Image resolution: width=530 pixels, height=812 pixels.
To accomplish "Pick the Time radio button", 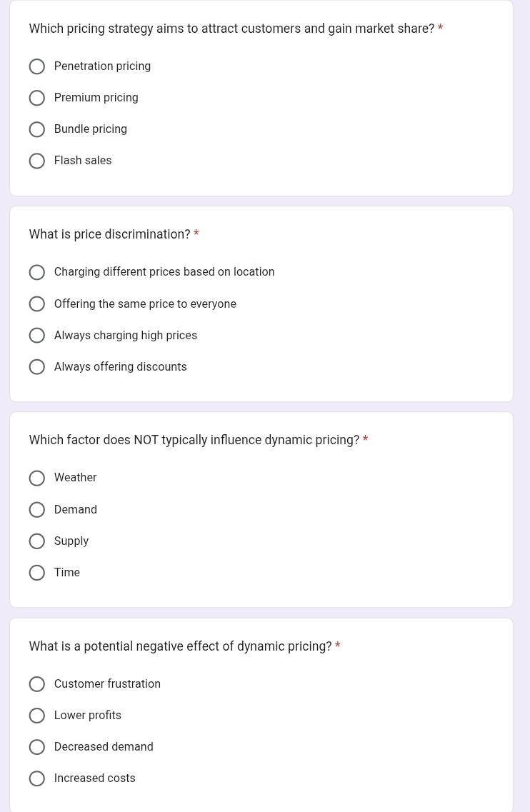I will (x=36, y=573).
